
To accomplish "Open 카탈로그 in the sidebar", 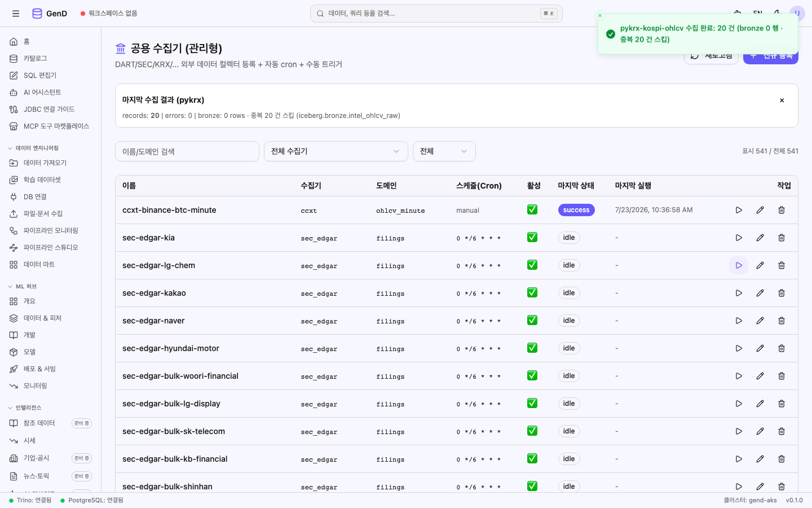I will click(x=51, y=59).
